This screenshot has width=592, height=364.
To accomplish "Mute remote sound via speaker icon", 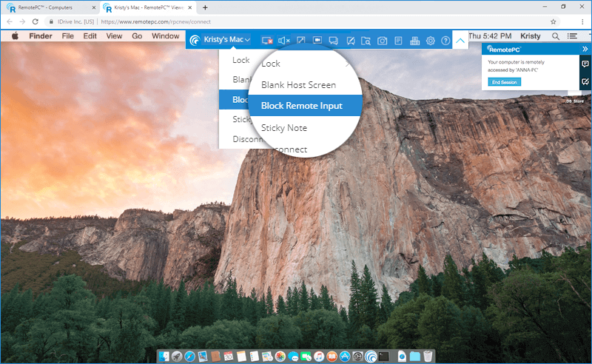I will (x=283, y=41).
